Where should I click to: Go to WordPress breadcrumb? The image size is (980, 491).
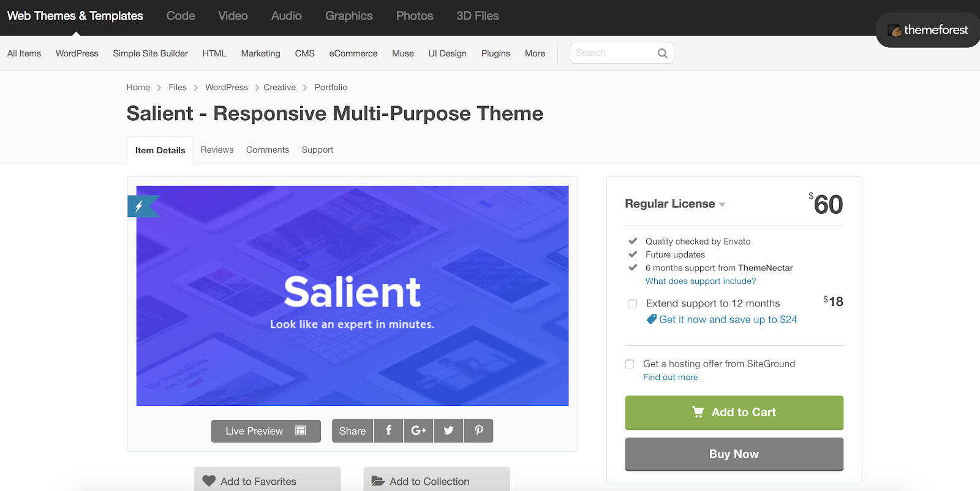pyautogui.click(x=227, y=87)
